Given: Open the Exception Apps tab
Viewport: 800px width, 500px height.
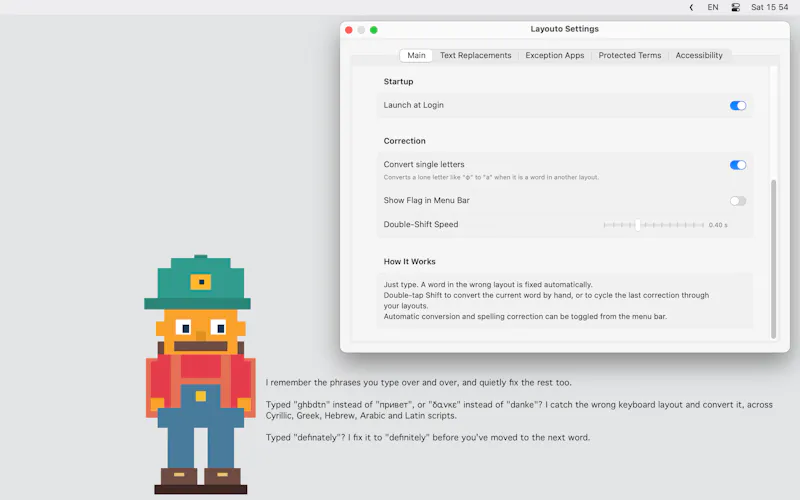Looking at the screenshot, I should click(x=555, y=55).
